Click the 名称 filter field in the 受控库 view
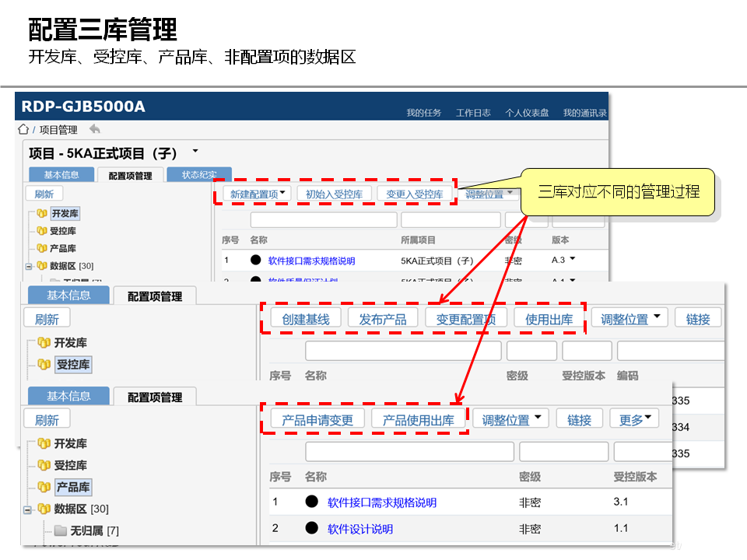The image size is (747, 560). (404, 351)
